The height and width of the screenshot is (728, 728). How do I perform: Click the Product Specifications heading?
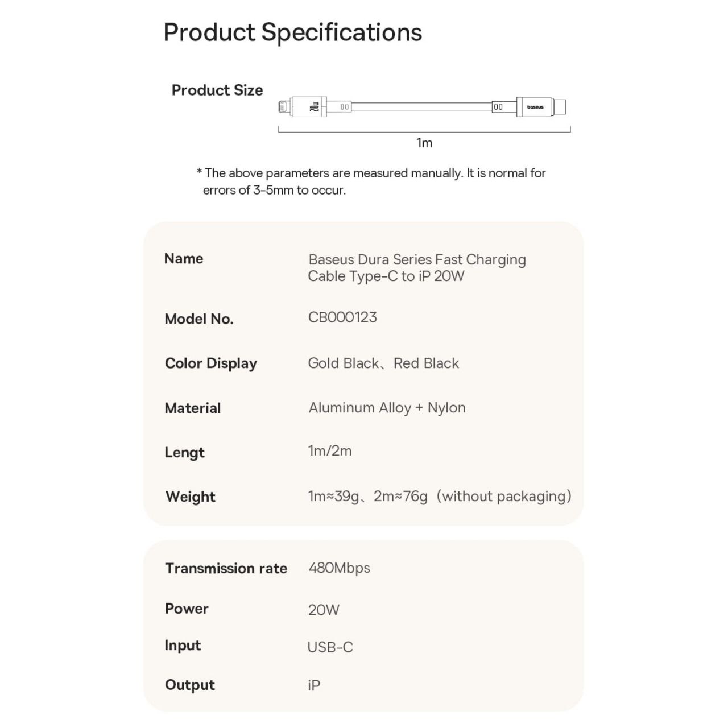293,33
